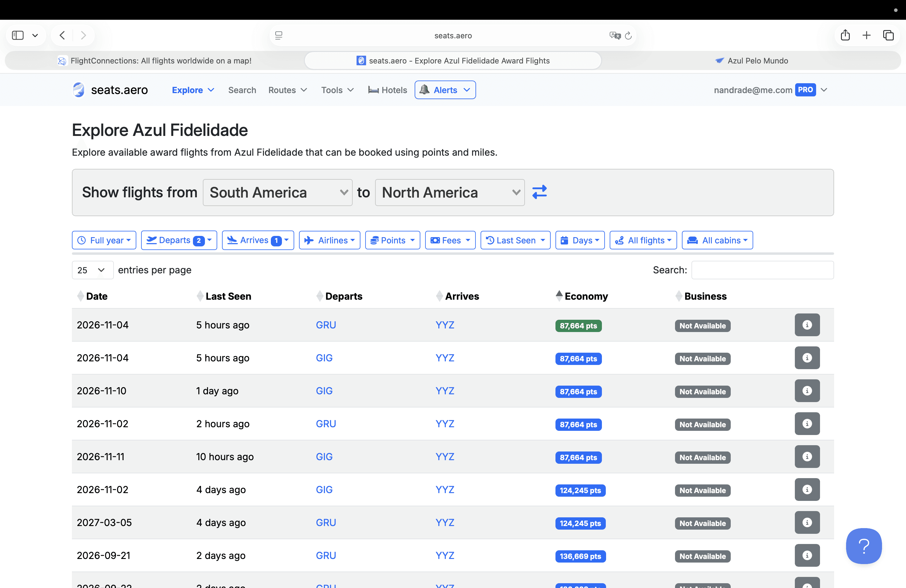Click the seats.aero address bar
Screen dimensions: 906x588
[x=453, y=35]
